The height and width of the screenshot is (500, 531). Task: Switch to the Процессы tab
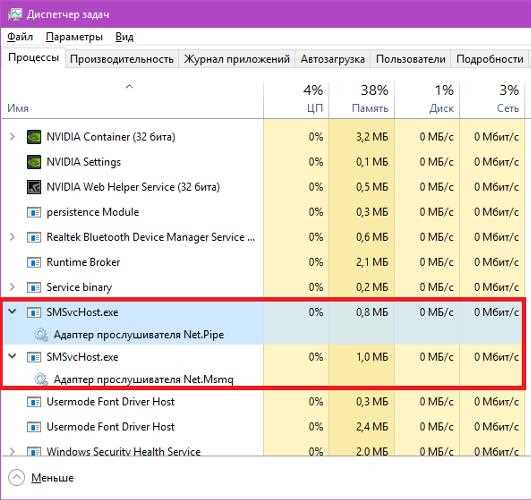[x=33, y=58]
